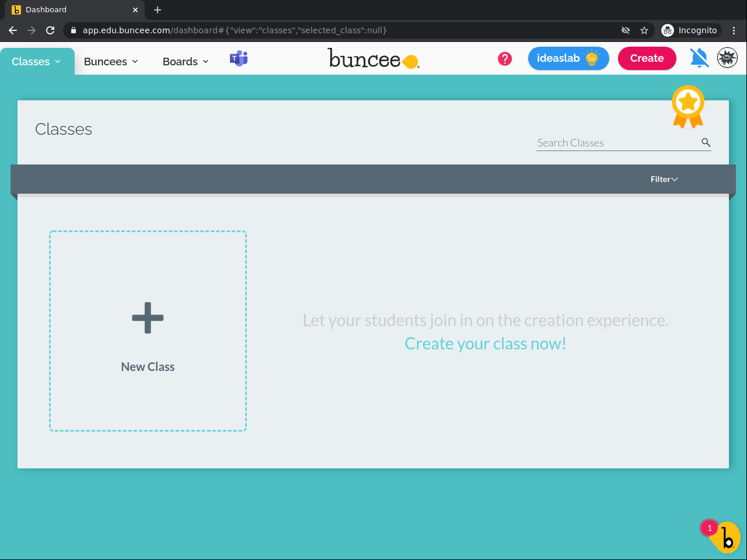Click the 'Classes' page heading
This screenshot has width=747, height=560.
click(x=64, y=129)
